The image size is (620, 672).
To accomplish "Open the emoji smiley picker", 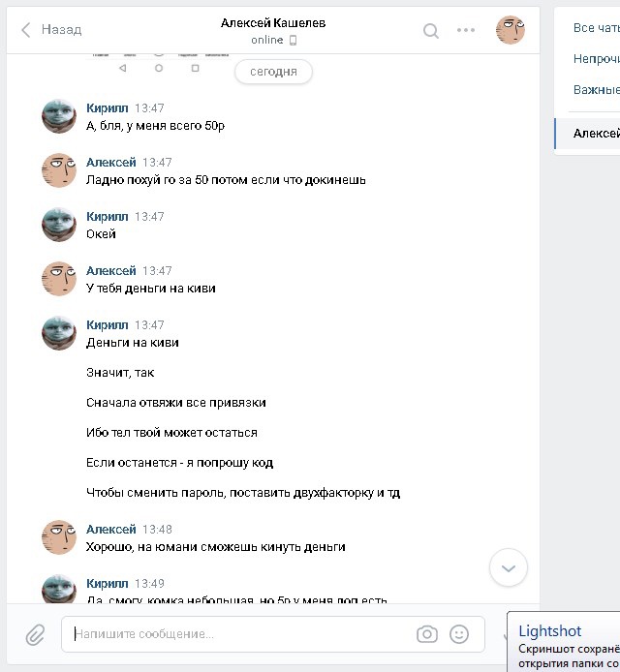I will click(x=459, y=634).
